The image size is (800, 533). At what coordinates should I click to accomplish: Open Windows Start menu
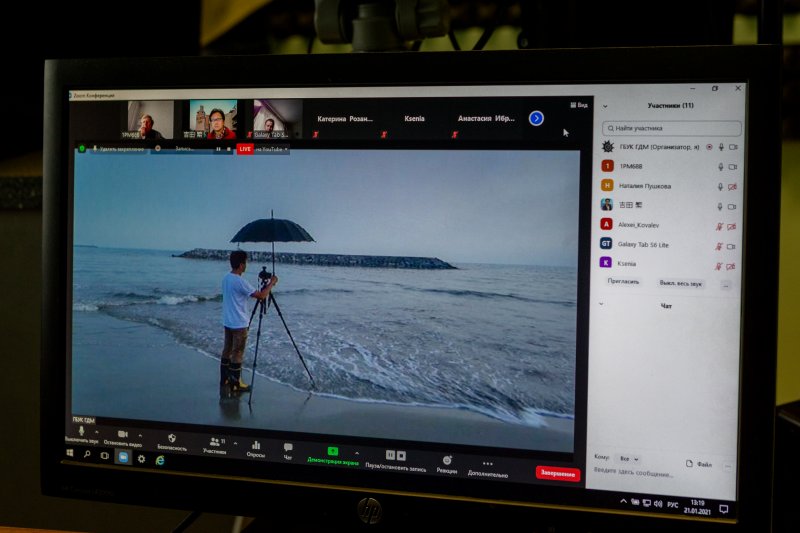coord(69,453)
